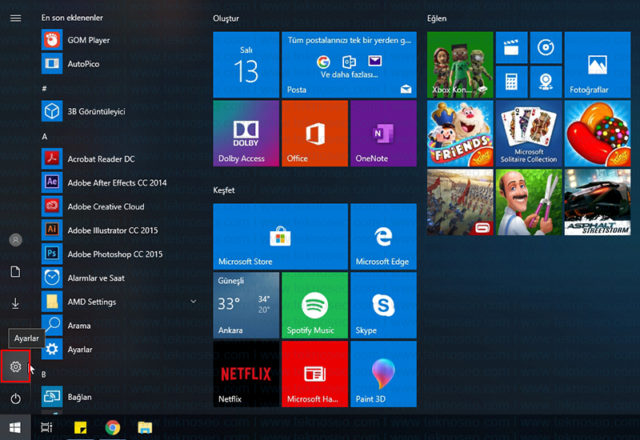640x440 pixels.
Task: Open Task View on the taskbar
Action: [x=47, y=427]
